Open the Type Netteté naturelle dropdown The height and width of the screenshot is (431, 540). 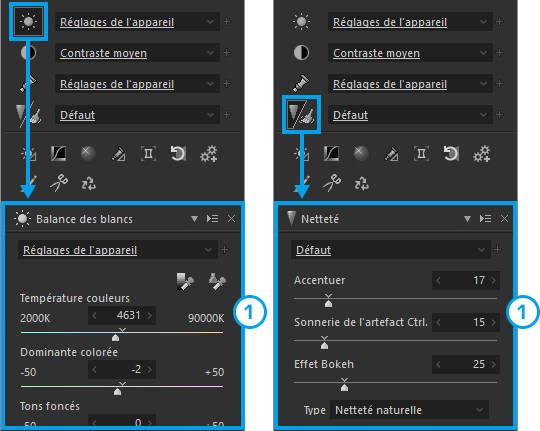409,410
